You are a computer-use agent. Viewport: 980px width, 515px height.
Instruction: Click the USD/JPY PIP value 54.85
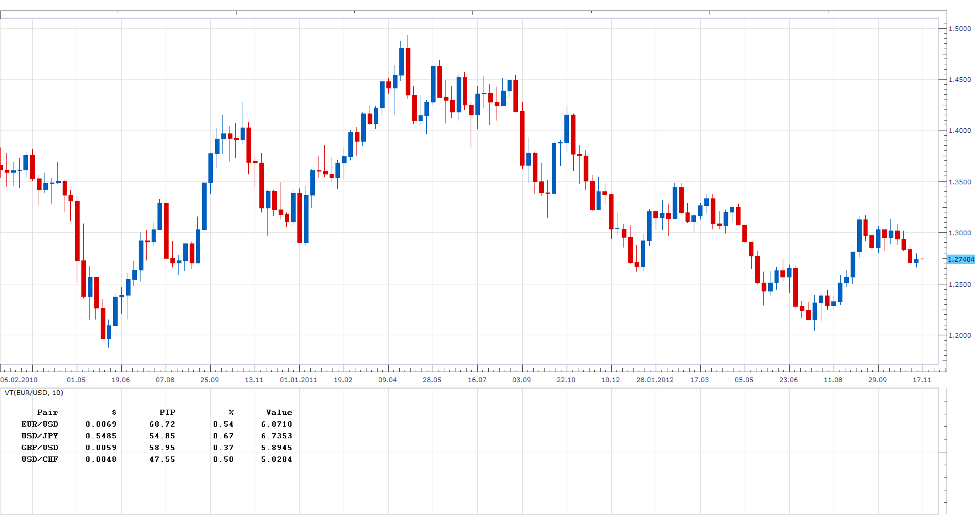point(162,436)
